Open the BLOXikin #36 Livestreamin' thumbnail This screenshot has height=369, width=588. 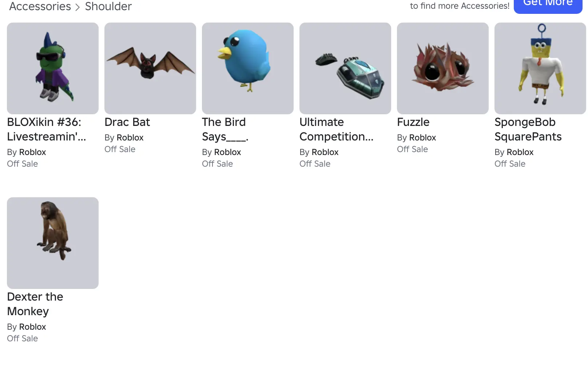coord(53,68)
